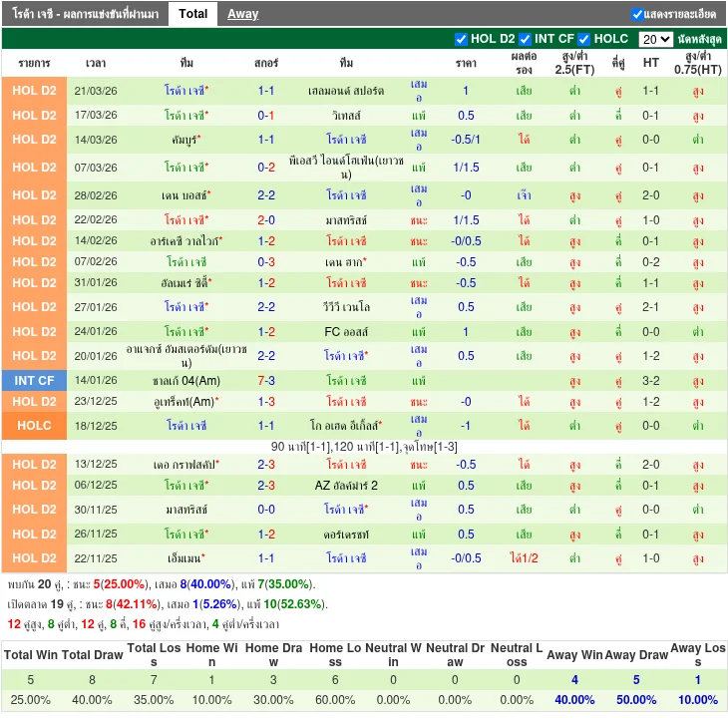Click the สกอร์ column header
This screenshot has width=728, height=718.
pos(266,63)
